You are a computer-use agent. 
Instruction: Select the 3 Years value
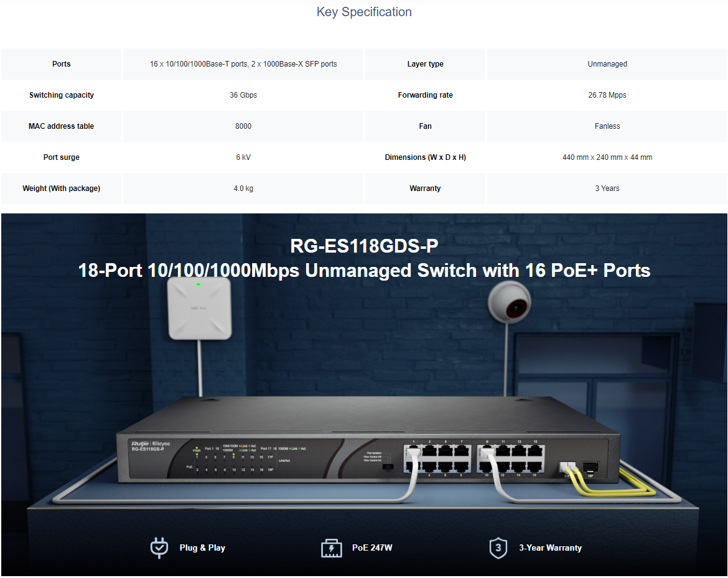coord(607,189)
